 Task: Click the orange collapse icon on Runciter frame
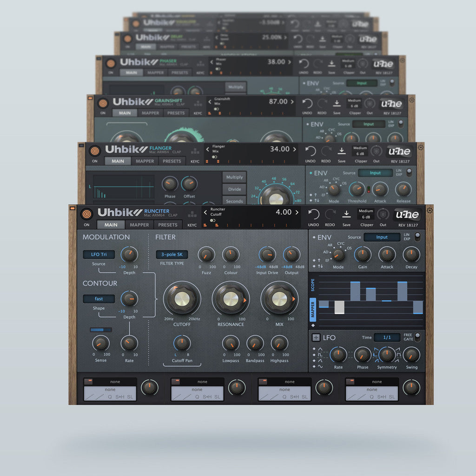(72, 208)
